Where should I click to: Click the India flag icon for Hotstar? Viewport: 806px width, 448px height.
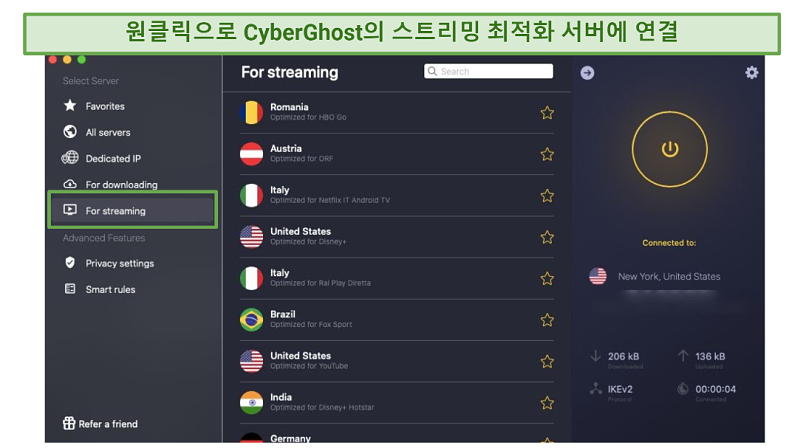[x=251, y=402]
